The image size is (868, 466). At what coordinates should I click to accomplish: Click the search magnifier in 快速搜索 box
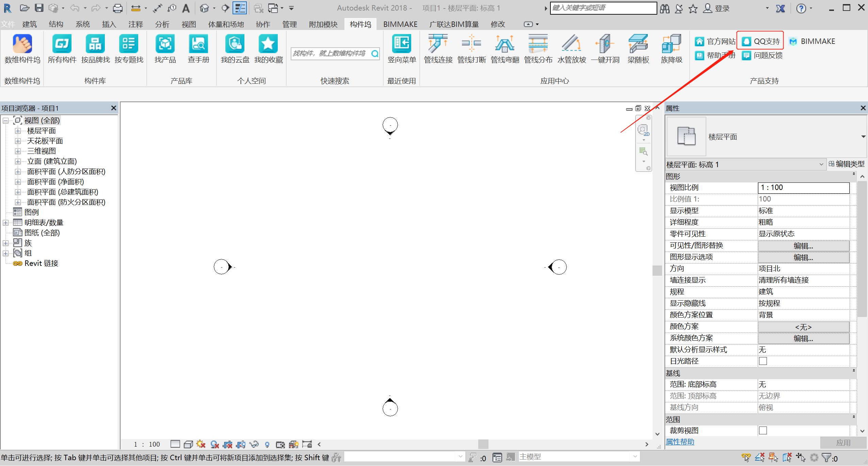[375, 53]
